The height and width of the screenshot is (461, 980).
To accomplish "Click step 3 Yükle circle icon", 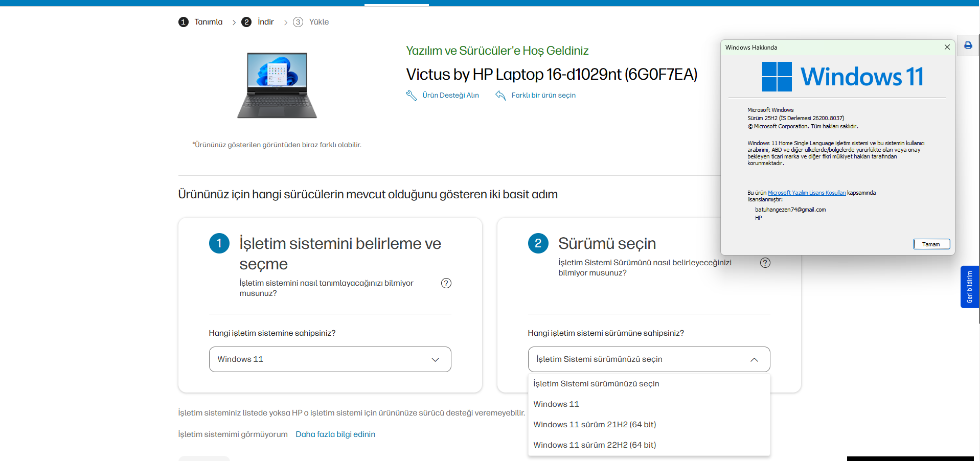I will [x=298, y=22].
